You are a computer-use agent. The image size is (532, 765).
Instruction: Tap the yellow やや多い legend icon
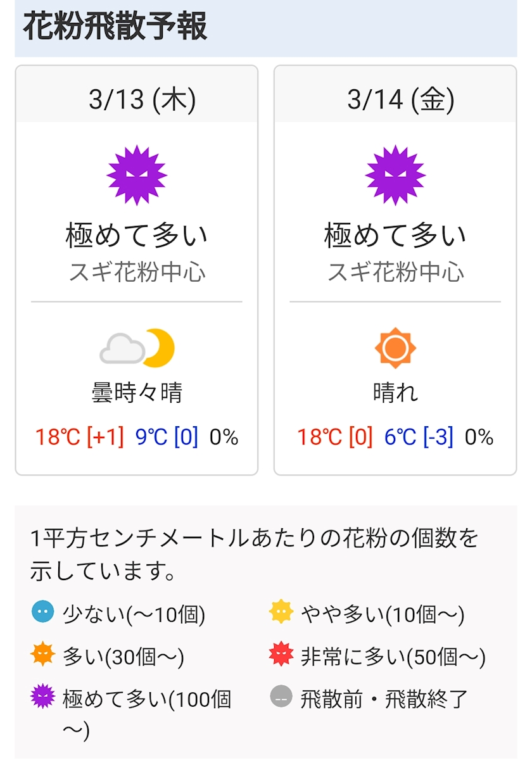pyautogui.click(x=281, y=612)
